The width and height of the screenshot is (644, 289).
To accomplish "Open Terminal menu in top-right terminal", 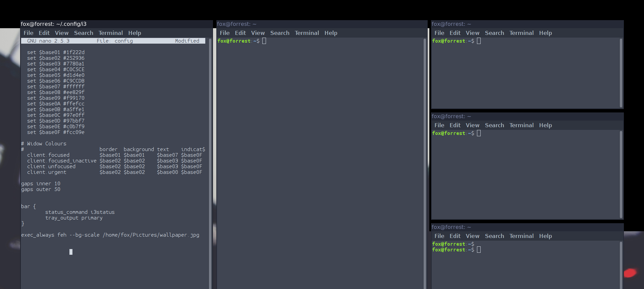I will (522, 33).
